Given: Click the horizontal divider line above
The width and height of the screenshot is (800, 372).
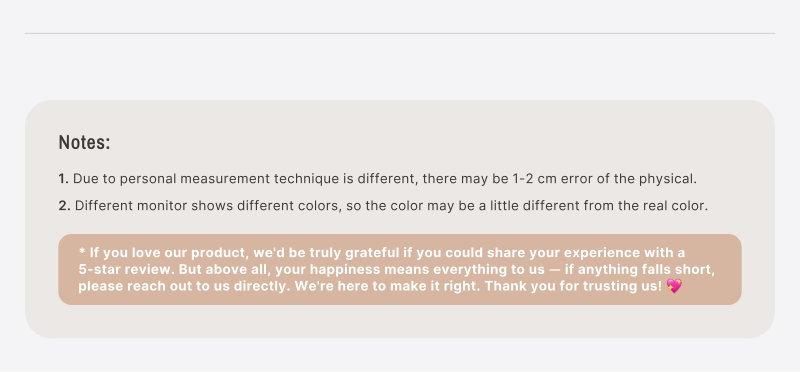Looking at the screenshot, I should [399, 34].
